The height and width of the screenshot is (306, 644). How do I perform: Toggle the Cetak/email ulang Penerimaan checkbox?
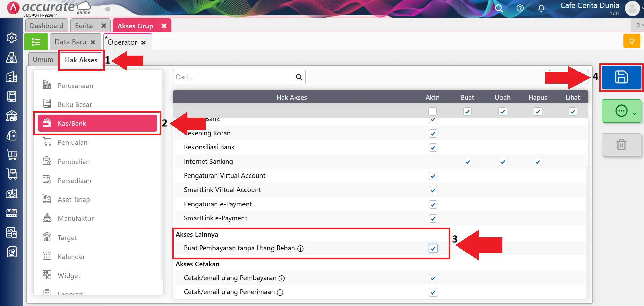pos(433,292)
